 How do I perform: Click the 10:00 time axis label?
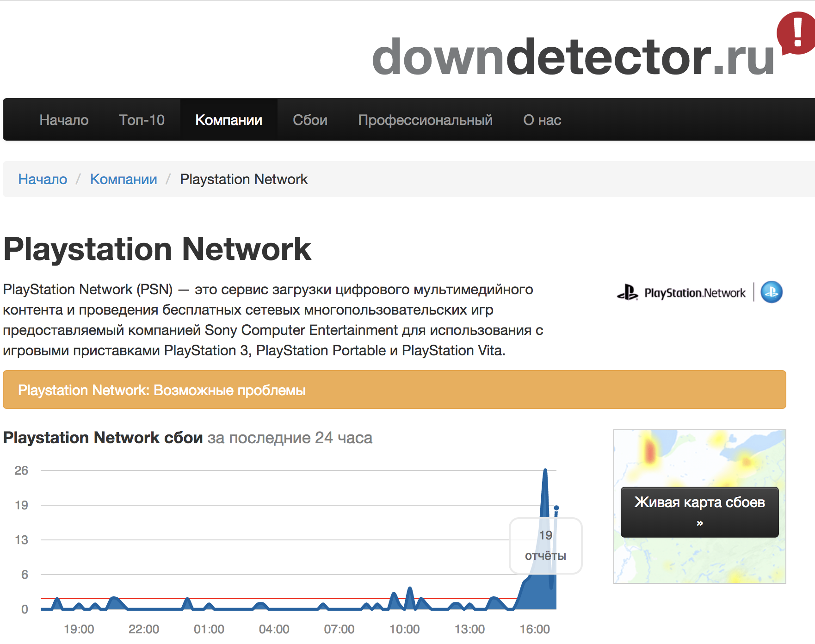[404, 629]
